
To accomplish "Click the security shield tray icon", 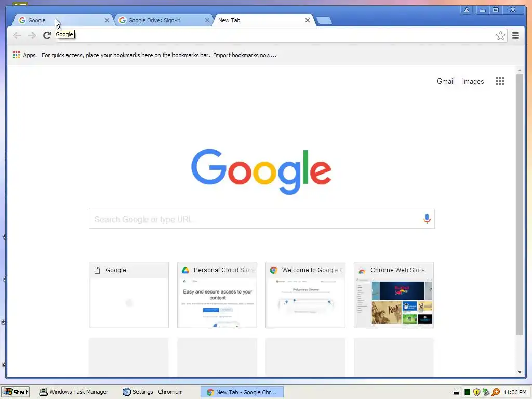I will click(x=476, y=392).
